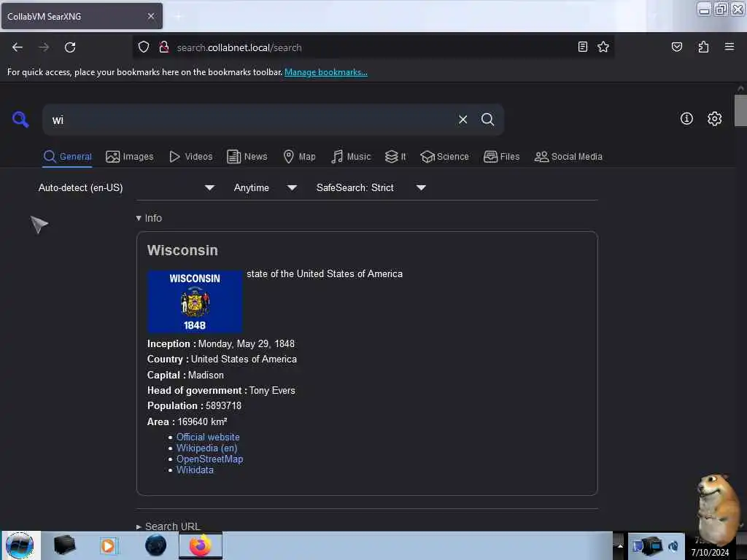Switch to the Science tab
This screenshot has width=747, height=560.
(x=444, y=157)
